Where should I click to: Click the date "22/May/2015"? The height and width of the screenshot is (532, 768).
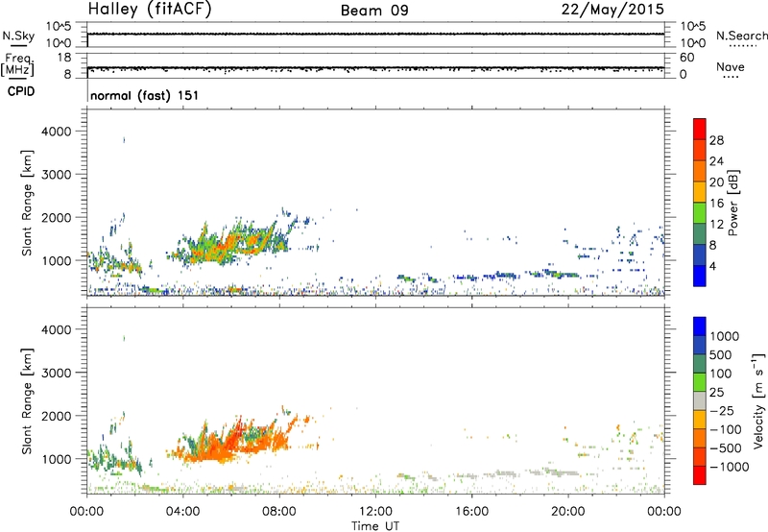612,9
